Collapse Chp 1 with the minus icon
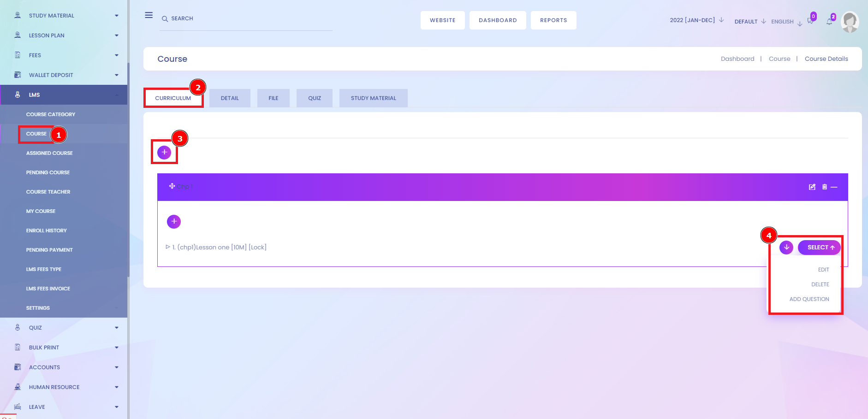 pos(835,187)
